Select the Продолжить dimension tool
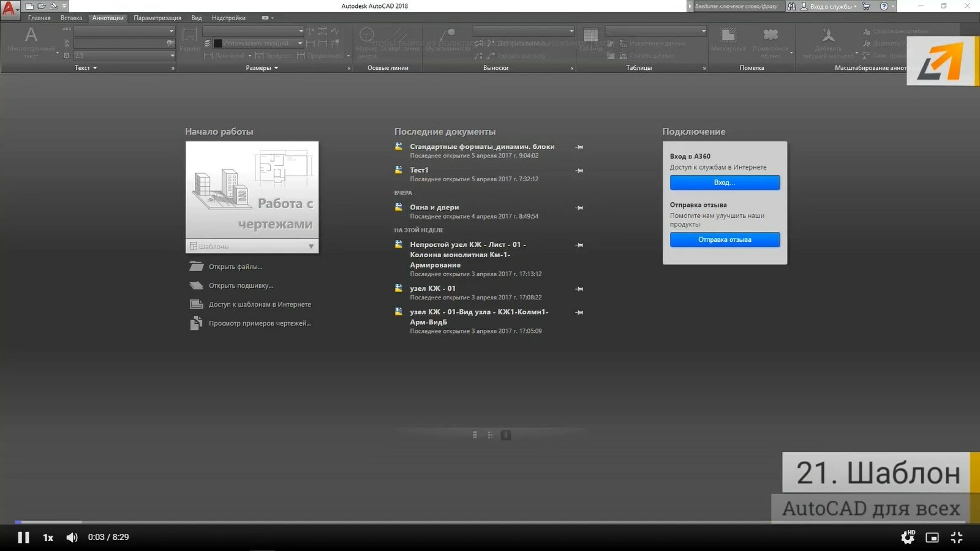Image resolution: width=980 pixels, height=551 pixels. [x=320, y=56]
